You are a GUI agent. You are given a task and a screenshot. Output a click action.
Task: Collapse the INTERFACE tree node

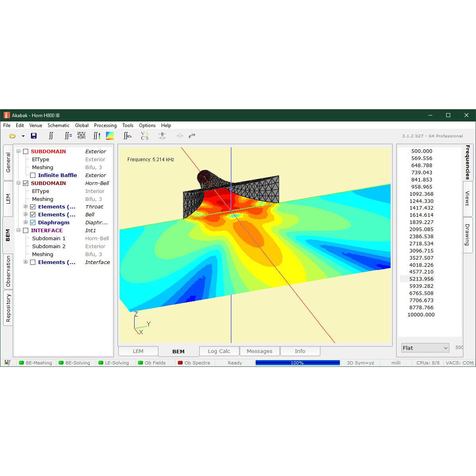(x=18, y=231)
